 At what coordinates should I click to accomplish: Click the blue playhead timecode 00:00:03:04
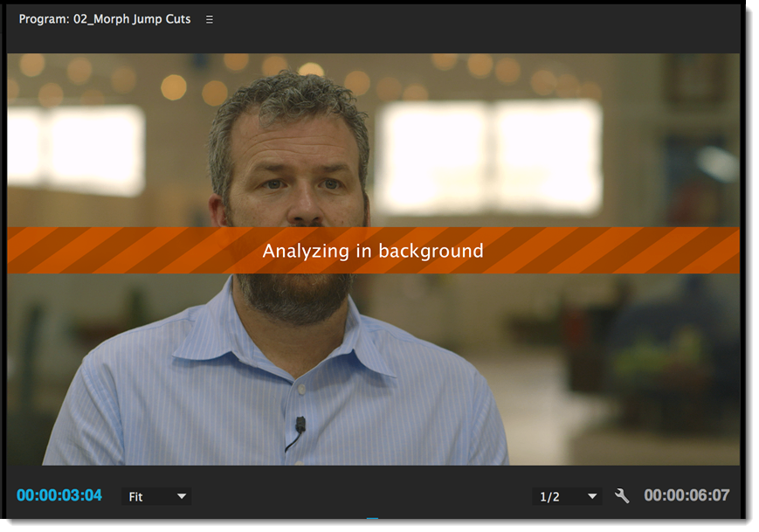click(x=59, y=495)
